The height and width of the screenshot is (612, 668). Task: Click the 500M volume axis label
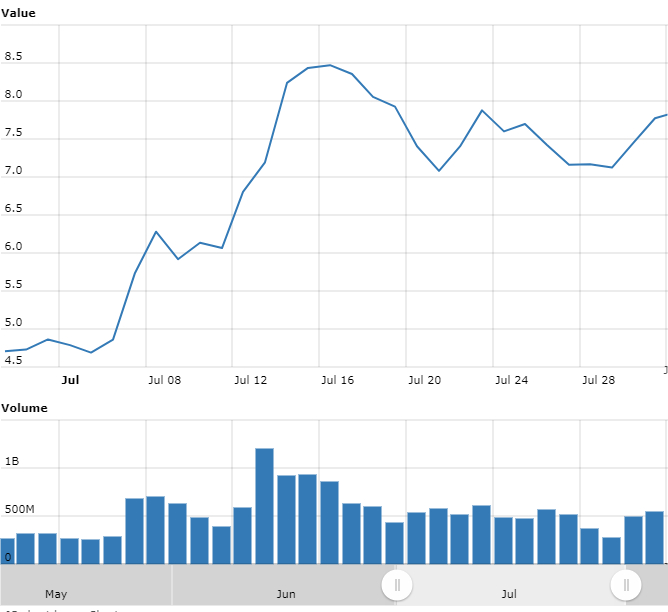[x=20, y=509]
